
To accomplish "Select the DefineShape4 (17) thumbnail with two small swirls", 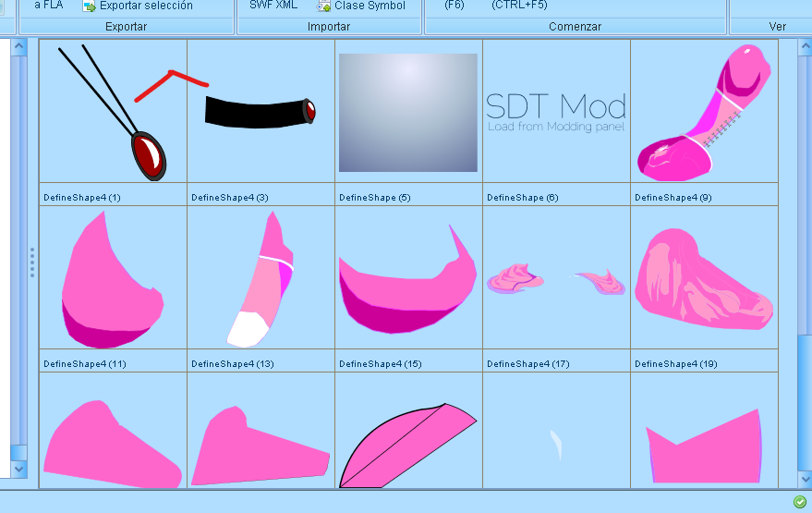I will tap(556, 279).
